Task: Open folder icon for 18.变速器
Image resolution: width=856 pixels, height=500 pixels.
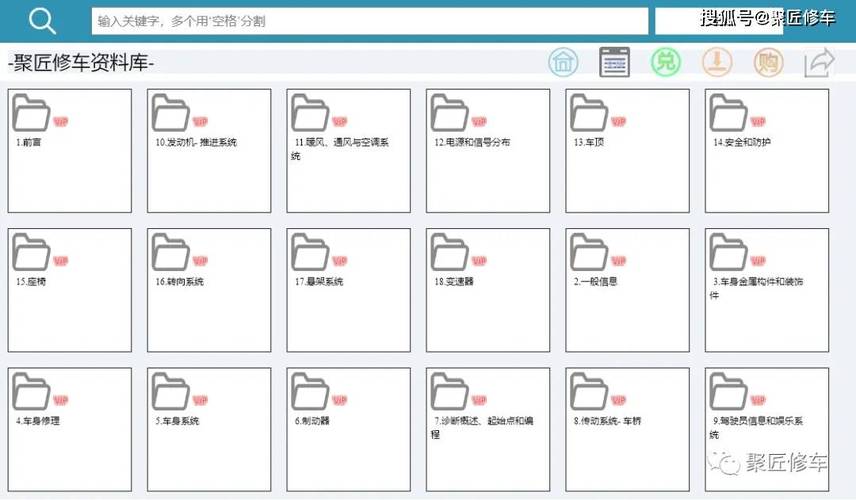Action: tap(450, 252)
